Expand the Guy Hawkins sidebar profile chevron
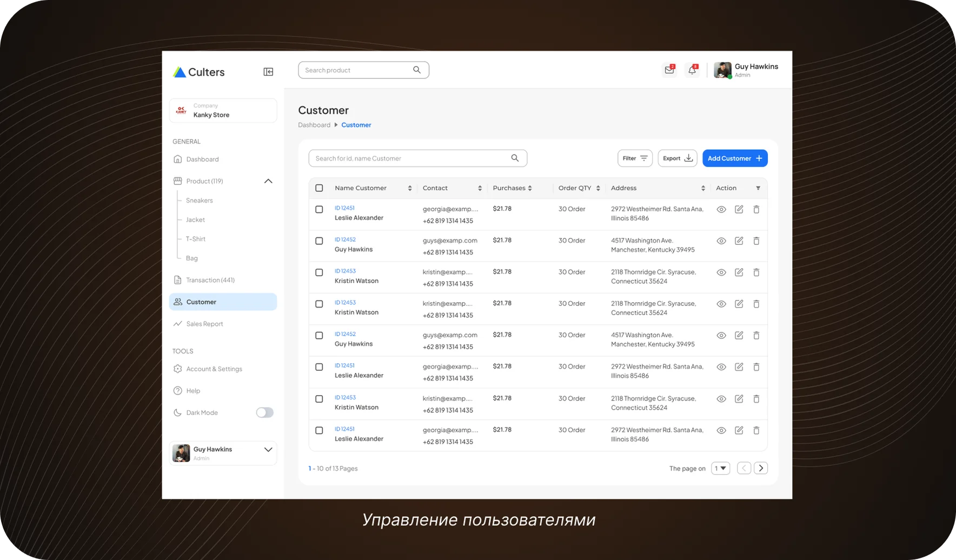Screen dimensions: 956x560 pos(268,449)
